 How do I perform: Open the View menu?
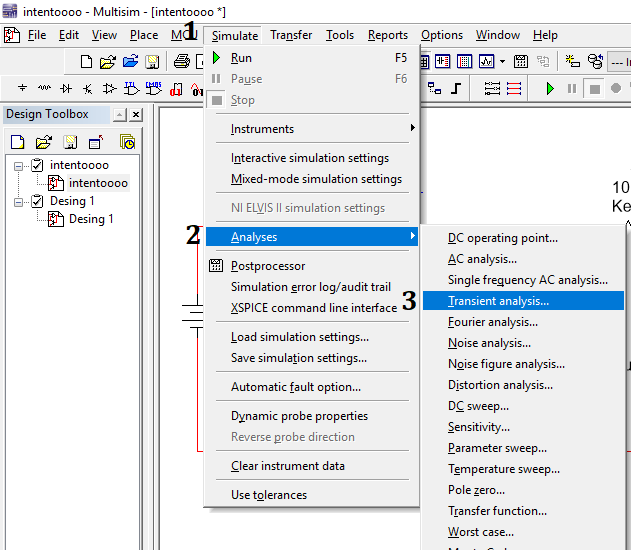104,35
